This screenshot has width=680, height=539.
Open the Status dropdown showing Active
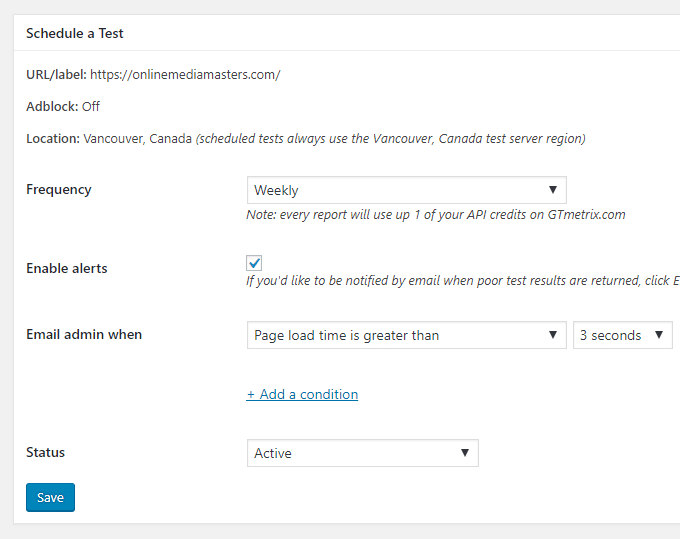click(363, 453)
